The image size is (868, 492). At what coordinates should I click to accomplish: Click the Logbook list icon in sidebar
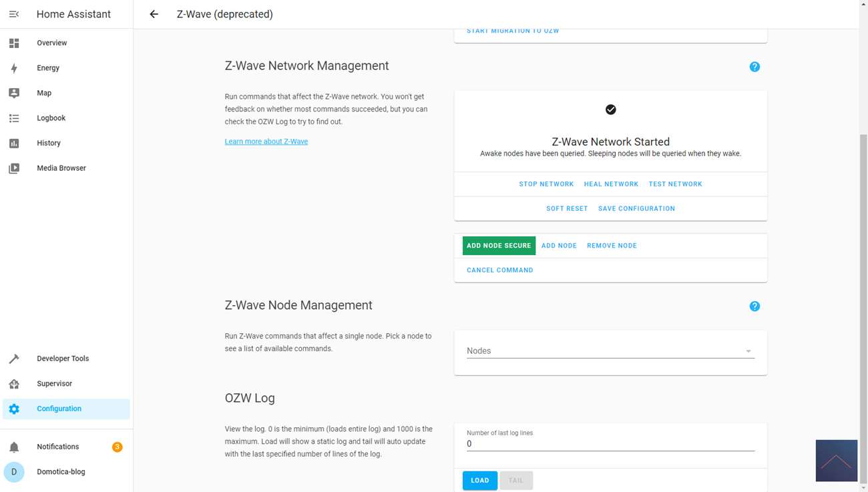tap(14, 118)
